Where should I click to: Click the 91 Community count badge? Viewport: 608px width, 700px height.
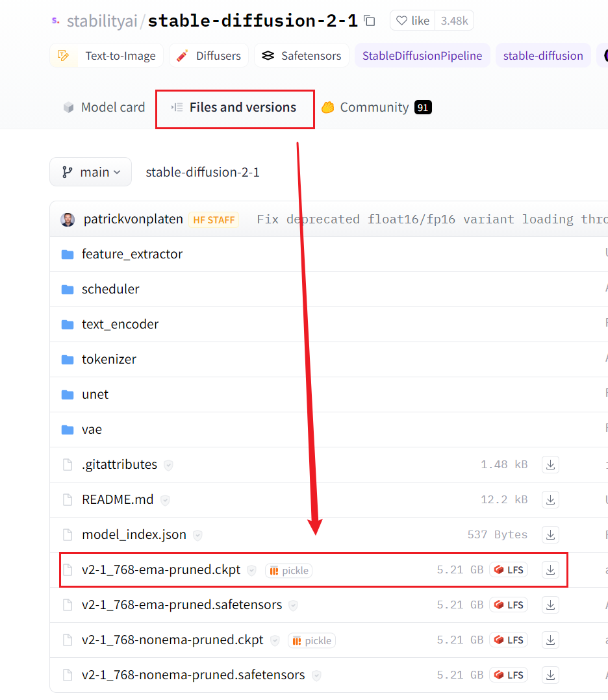423,108
